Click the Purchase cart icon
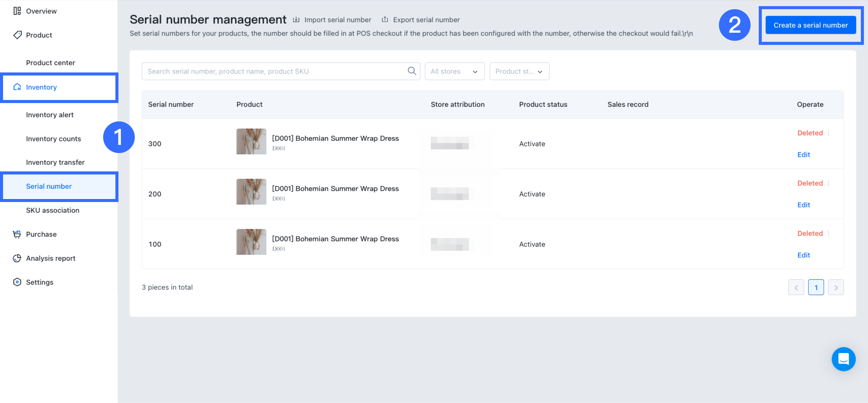The image size is (868, 403). coord(17,234)
